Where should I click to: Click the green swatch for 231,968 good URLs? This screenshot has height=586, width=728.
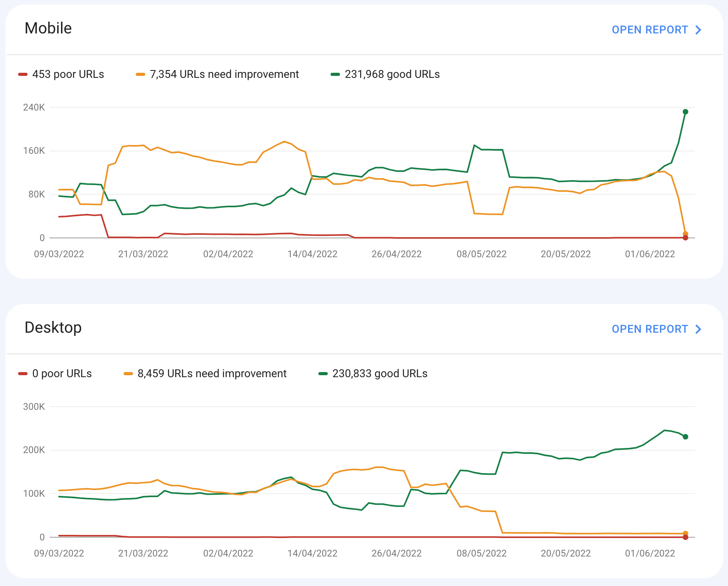pos(335,74)
